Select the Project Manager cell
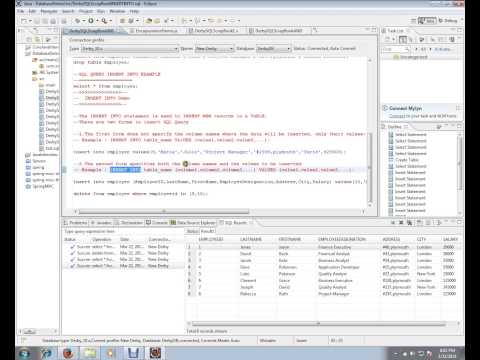Image resolution: width=480 pixels, height=360 pixels. [334, 294]
